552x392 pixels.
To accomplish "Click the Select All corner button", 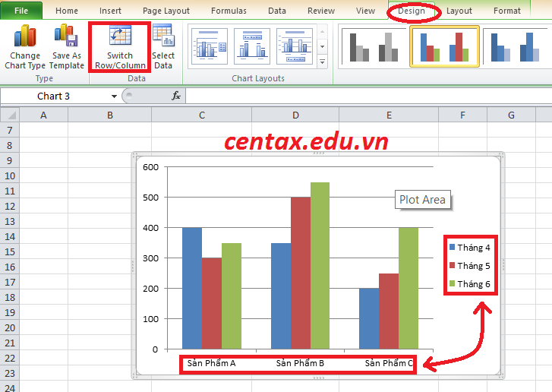I will pos(10,115).
